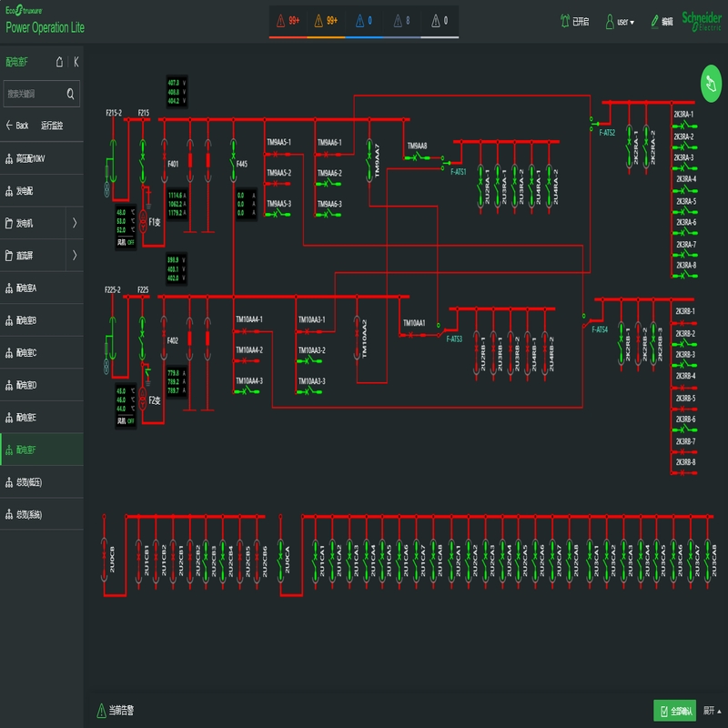Click the red critical alarm icon showing 99+
Image resolution: width=728 pixels, height=728 pixels.
[x=287, y=20]
